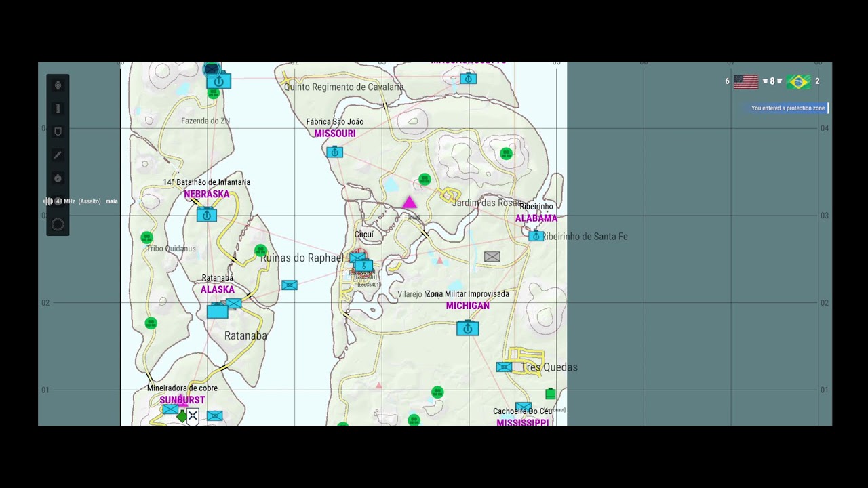Screen dimensions: 868x488
Task: Select the anchor base marker under MICHIGAN
Action: [467, 328]
